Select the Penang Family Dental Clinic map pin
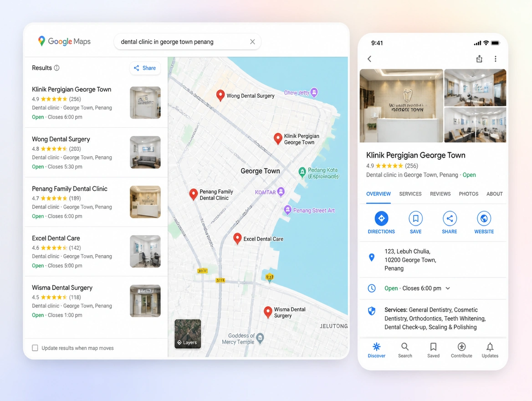This screenshot has width=532, height=401. click(194, 194)
